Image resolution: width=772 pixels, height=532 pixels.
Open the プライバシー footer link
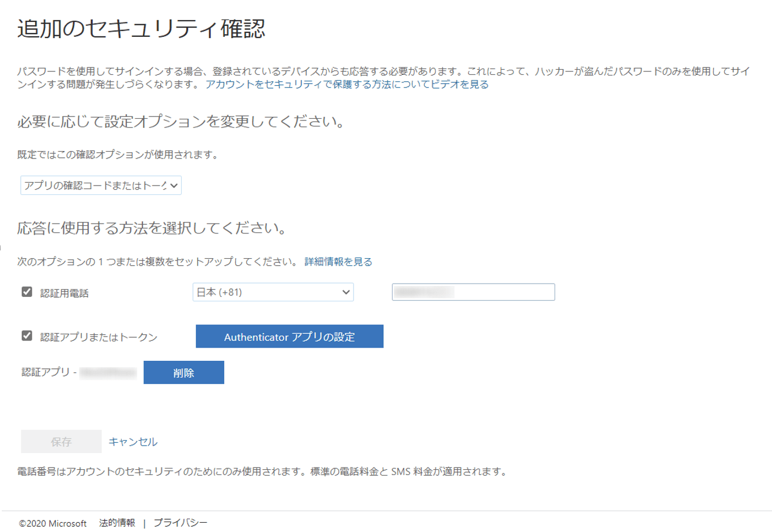pos(180,523)
